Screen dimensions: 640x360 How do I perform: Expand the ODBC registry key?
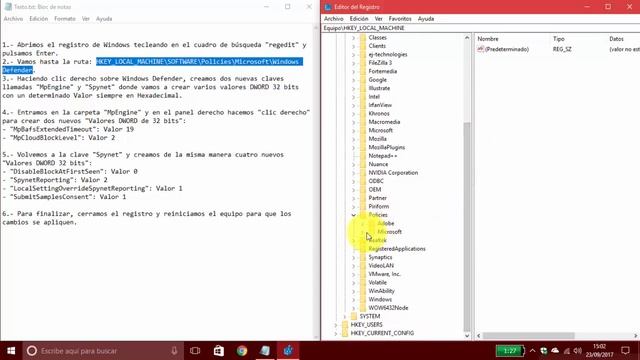click(353, 181)
